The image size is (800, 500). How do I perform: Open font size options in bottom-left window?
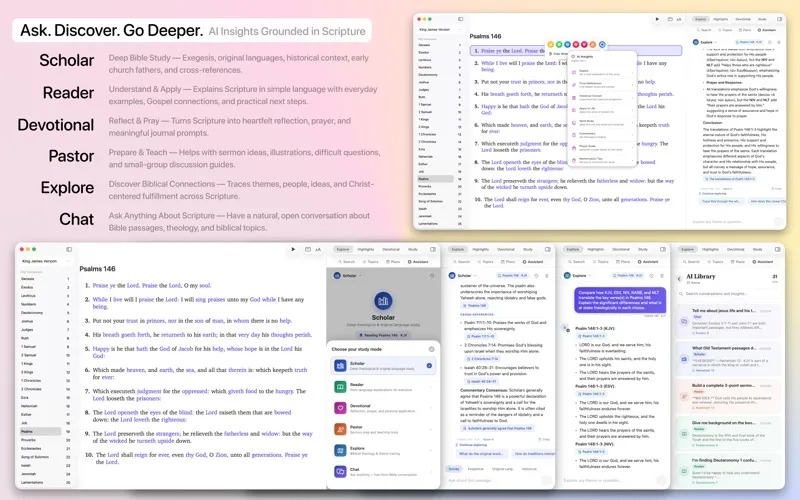318,249
